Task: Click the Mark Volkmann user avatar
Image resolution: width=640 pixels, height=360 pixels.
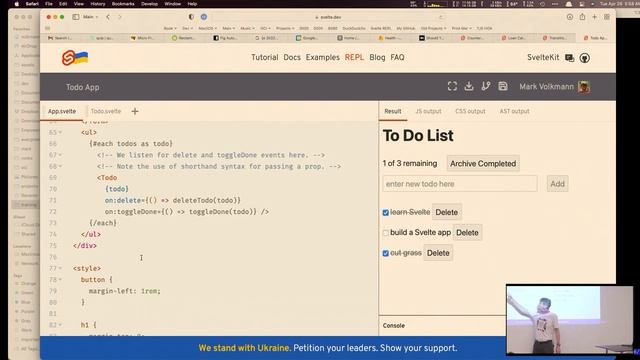Action: click(x=584, y=87)
